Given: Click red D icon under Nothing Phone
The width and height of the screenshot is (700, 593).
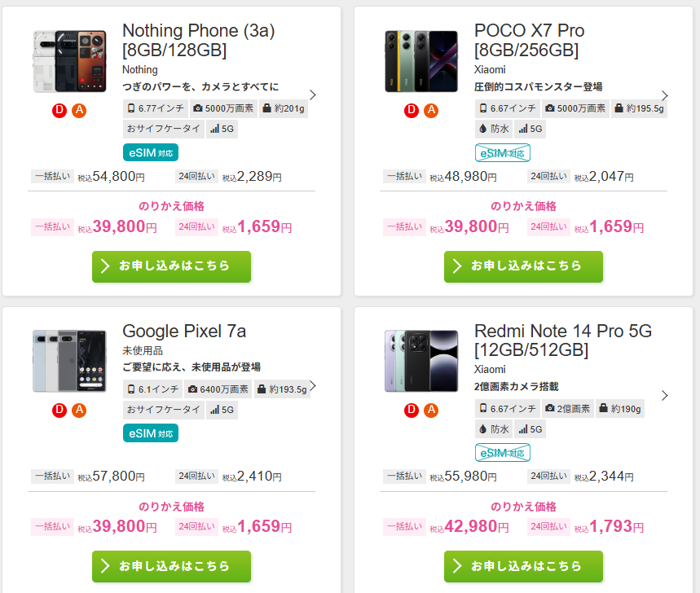Looking at the screenshot, I should point(59,111).
